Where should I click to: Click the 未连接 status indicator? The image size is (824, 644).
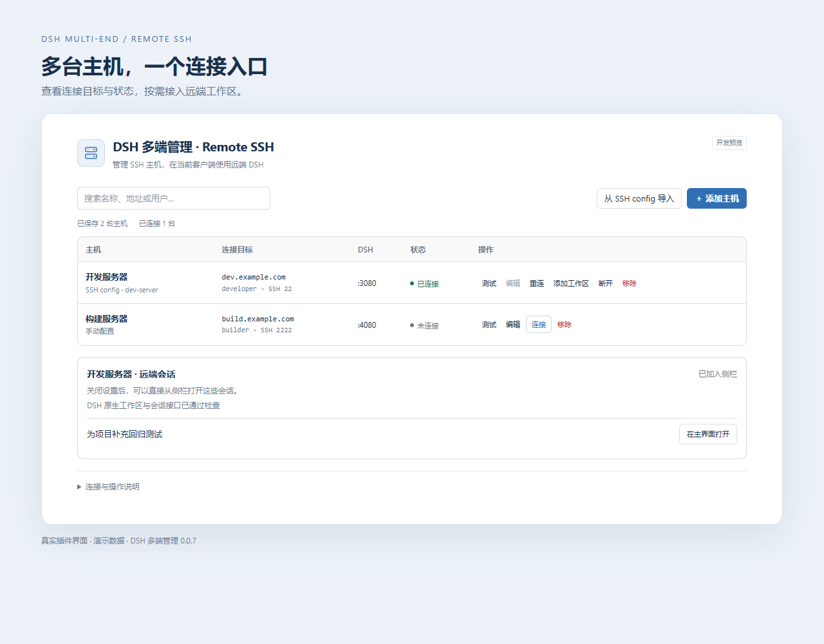click(424, 326)
